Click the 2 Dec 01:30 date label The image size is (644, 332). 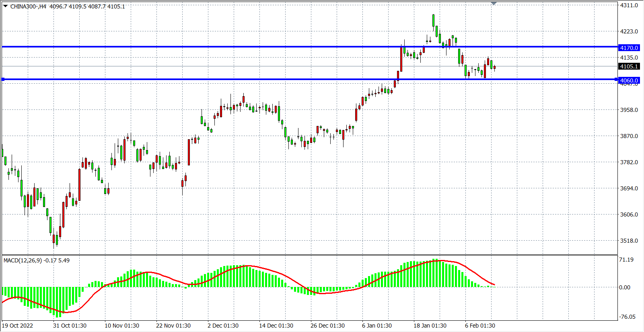(223, 326)
